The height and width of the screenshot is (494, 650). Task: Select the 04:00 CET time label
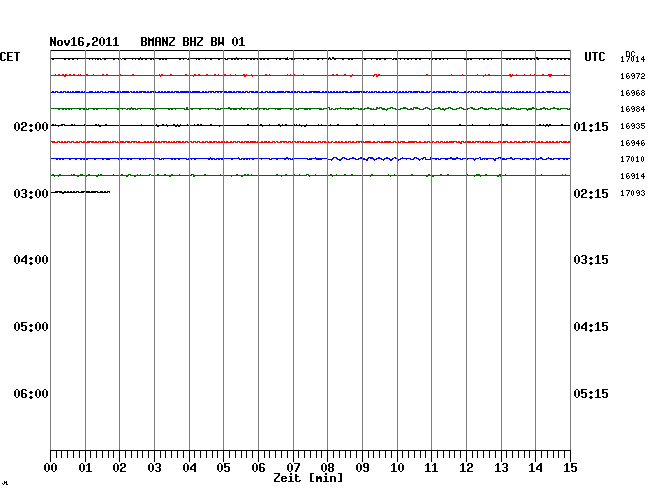click(x=31, y=260)
